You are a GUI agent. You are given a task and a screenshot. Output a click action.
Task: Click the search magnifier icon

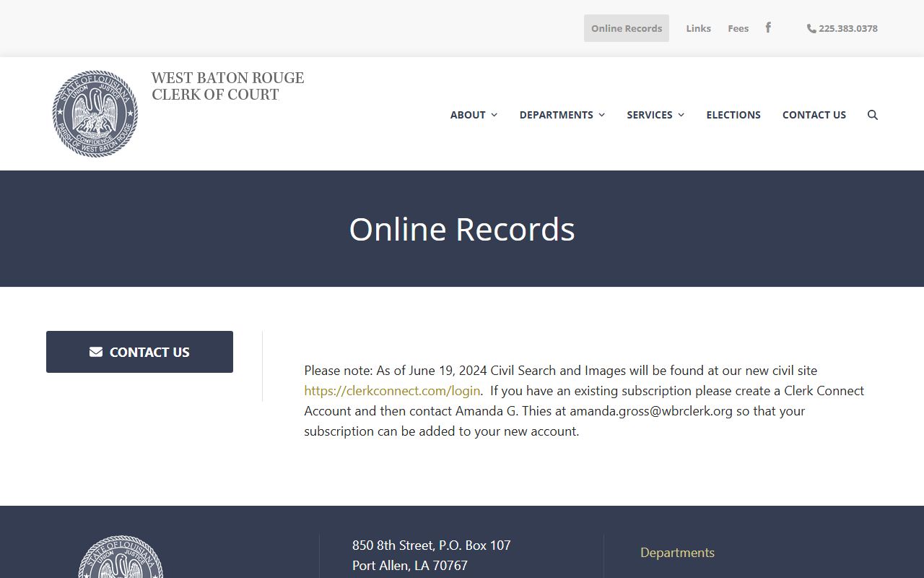(x=873, y=115)
